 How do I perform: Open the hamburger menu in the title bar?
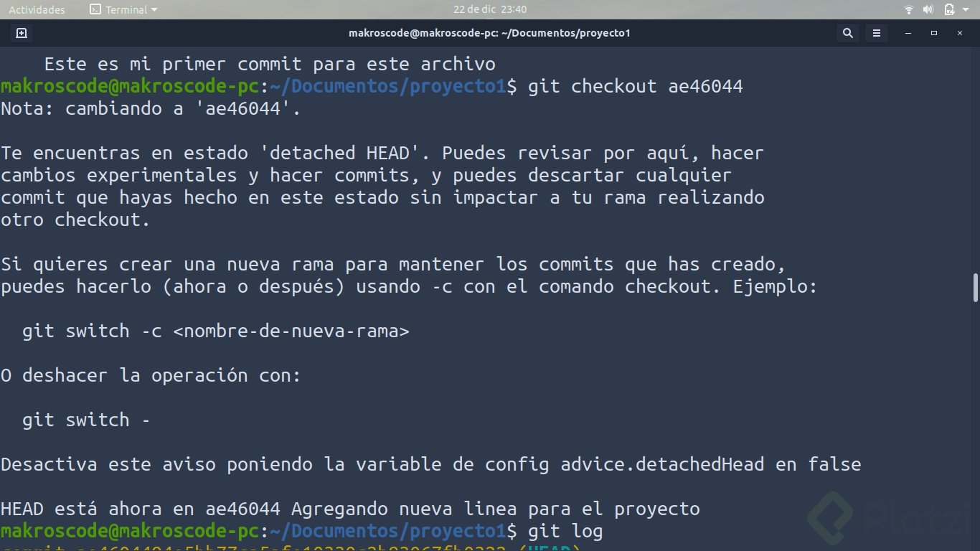[x=876, y=33]
